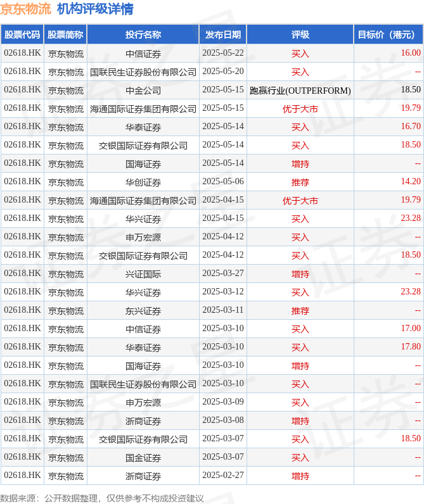The height and width of the screenshot is (504, 424).
Task: Select 国联民生证券股份有限公司 in 2025-03-10 row
Action: tap(143, 384)
